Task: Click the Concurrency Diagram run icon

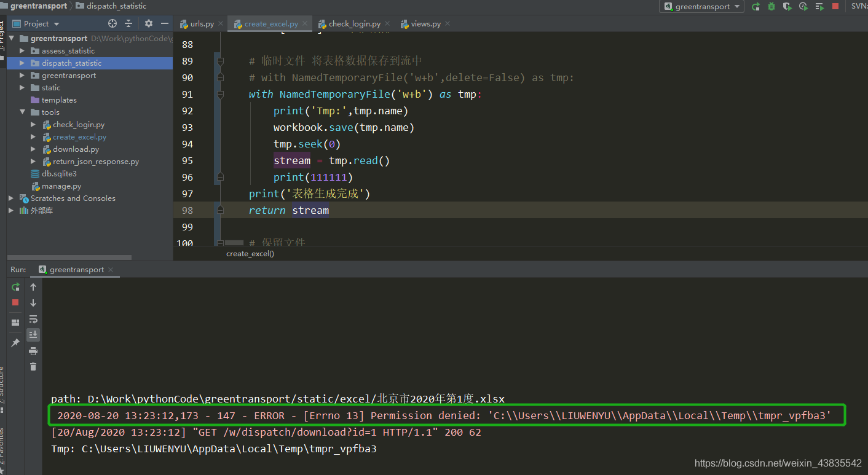Action: [819, 6]
